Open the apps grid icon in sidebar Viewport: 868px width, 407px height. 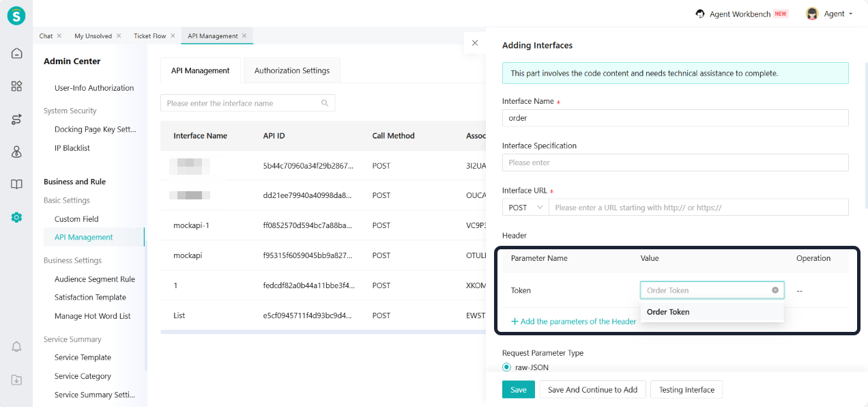(16, 86)
